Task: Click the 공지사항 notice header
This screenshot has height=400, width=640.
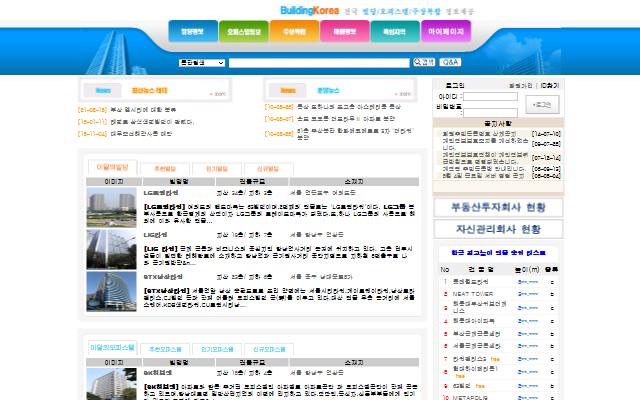Action: (498, 123)
